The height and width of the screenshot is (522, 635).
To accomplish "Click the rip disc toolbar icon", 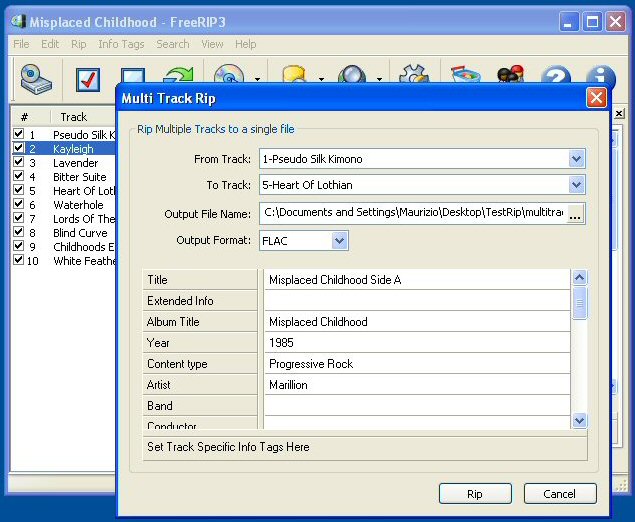I will point(229,74).
